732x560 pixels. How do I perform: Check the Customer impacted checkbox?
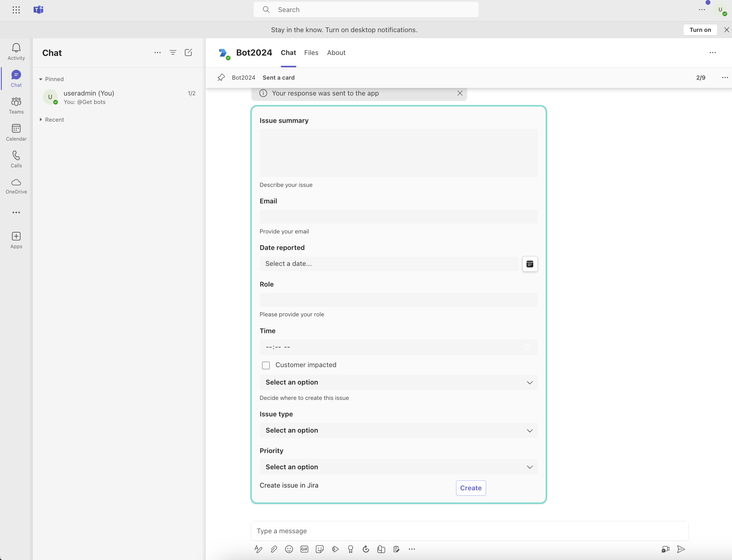tap(265, 365)
